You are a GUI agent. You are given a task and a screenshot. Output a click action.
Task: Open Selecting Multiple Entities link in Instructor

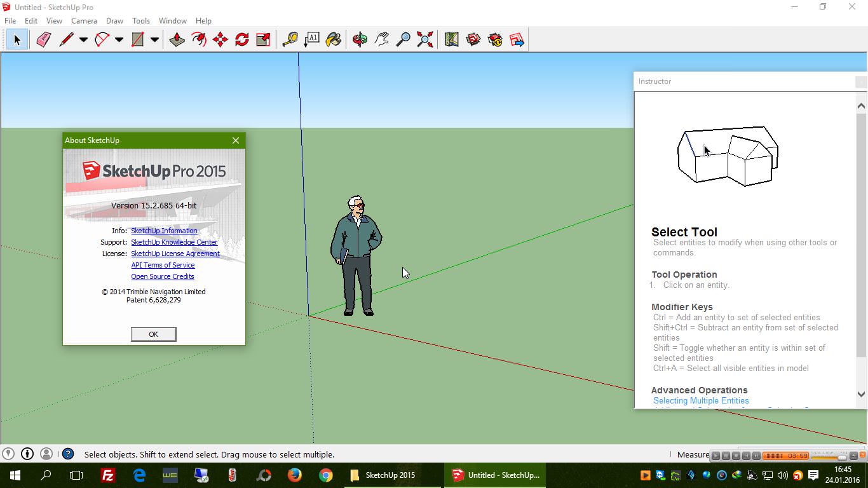(701, 401)
